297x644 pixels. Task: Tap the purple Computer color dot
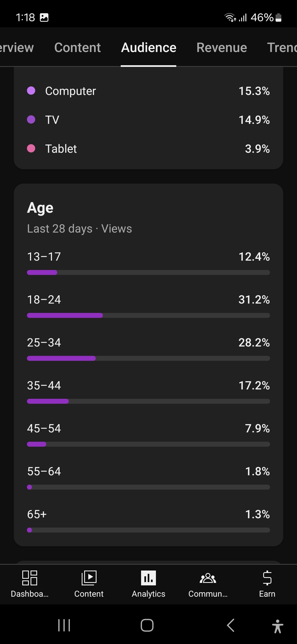click(31, 91)
